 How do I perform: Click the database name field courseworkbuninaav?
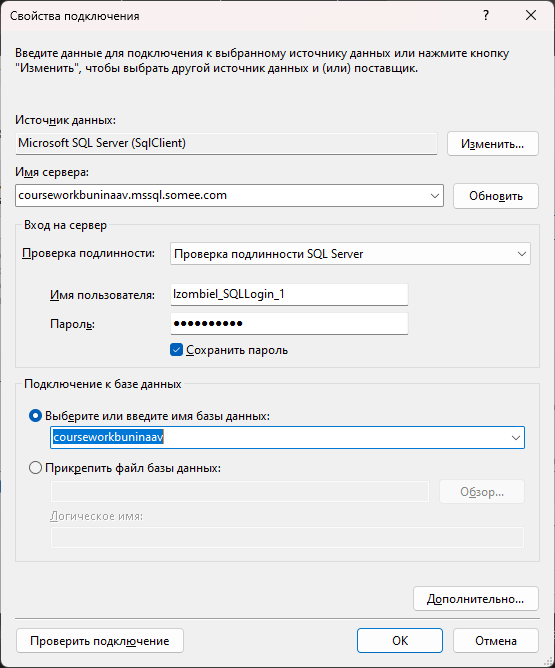tap(279, 438)
